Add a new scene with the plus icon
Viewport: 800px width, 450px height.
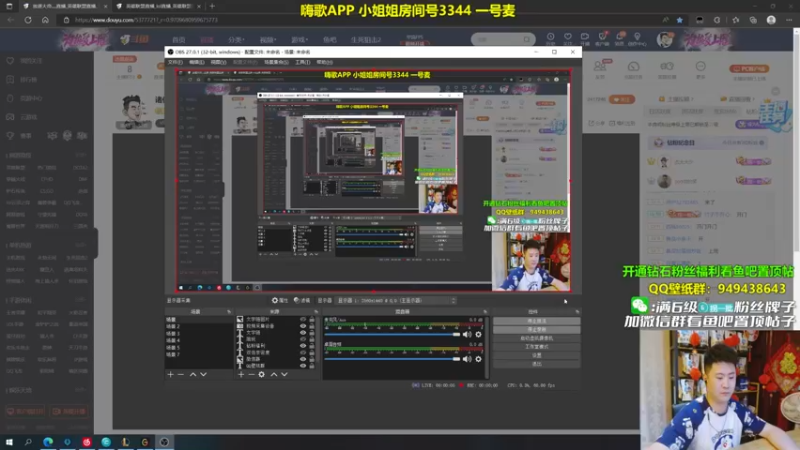[x=170, y=374]
